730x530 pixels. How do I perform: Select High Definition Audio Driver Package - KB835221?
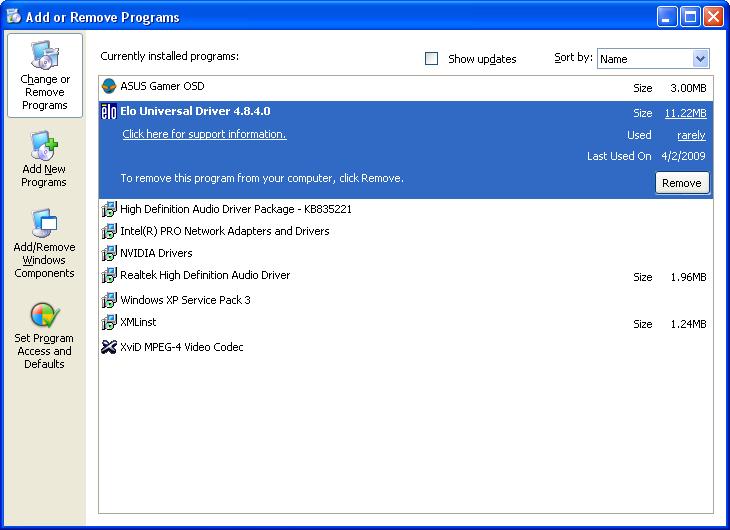coord(406,209)
